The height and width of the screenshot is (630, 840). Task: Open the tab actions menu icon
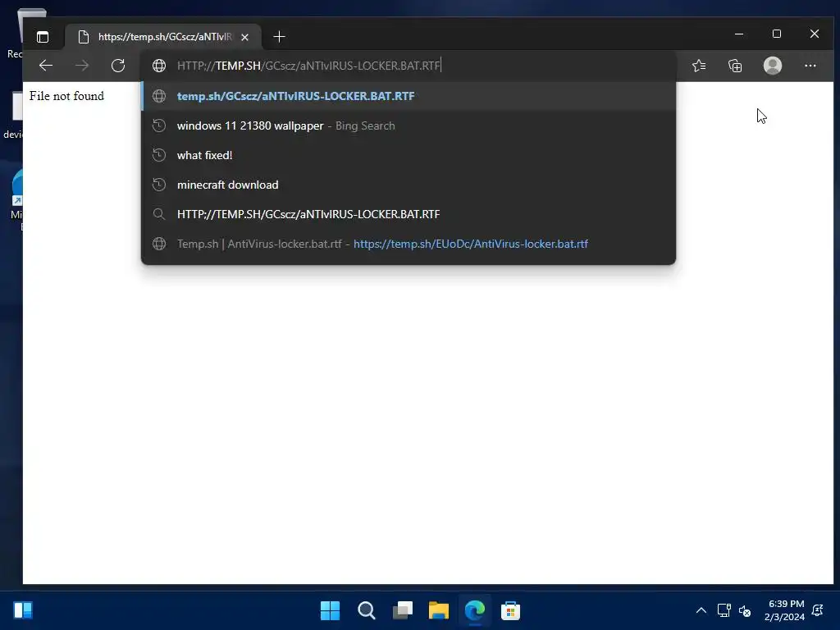pyautogui.click(x=43, y=36)
